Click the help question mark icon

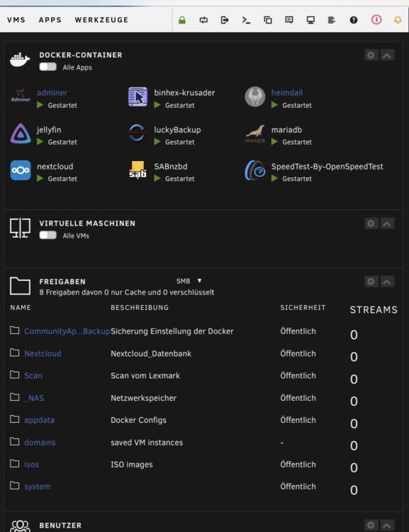point(354,20)
